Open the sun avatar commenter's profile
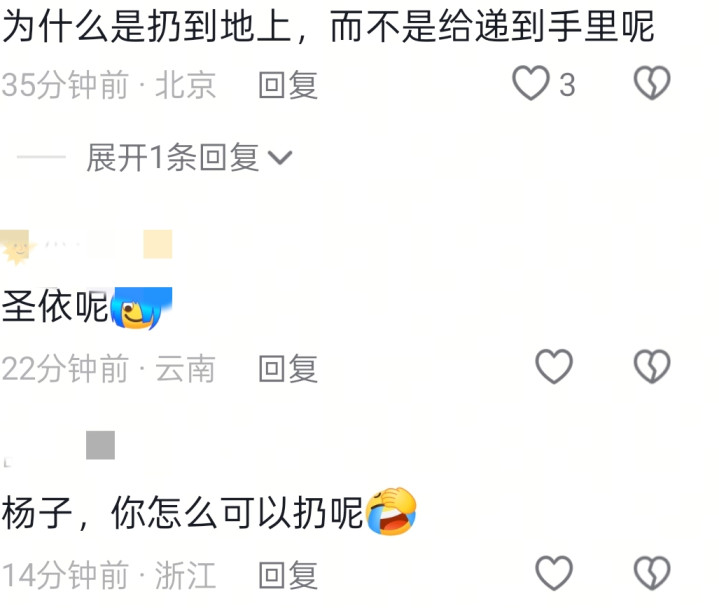The width and height of the screenshot is (719, 608). [16, 248]
